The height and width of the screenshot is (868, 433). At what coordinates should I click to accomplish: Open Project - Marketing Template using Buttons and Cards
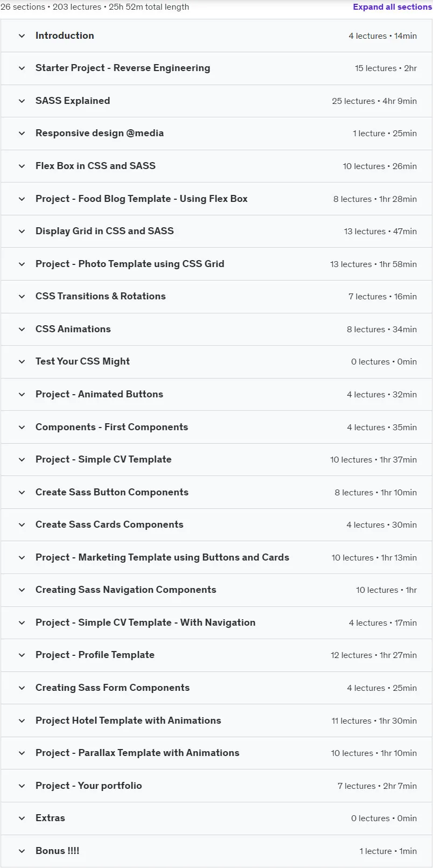(x=216, y=558)
